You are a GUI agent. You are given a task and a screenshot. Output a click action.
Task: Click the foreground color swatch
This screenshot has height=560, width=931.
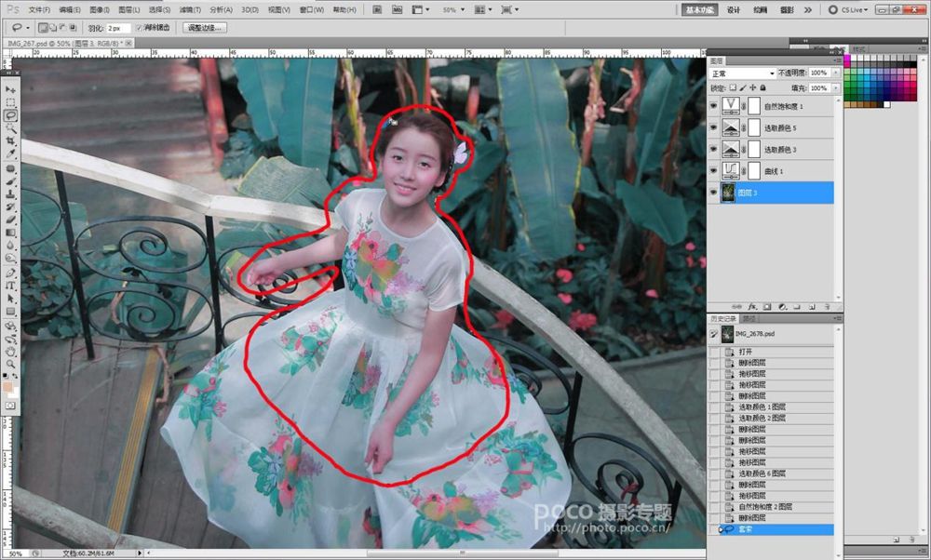tap(7, 387)
